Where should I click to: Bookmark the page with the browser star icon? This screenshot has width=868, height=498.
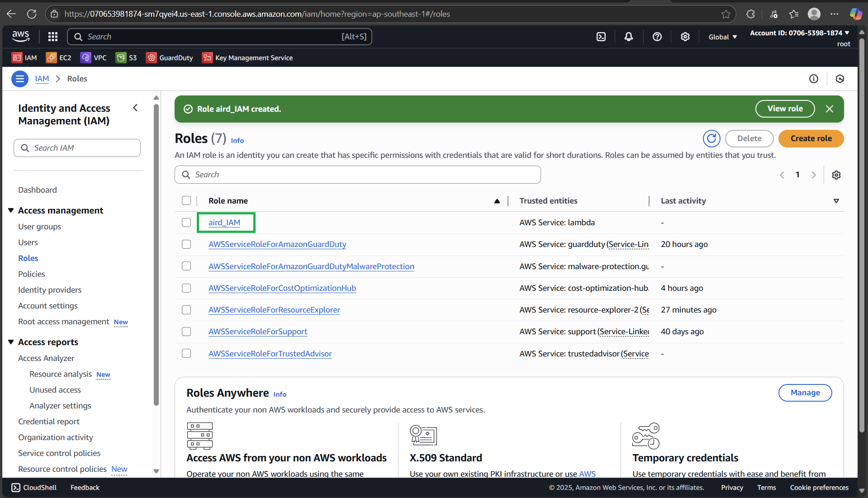pos(726,14)
